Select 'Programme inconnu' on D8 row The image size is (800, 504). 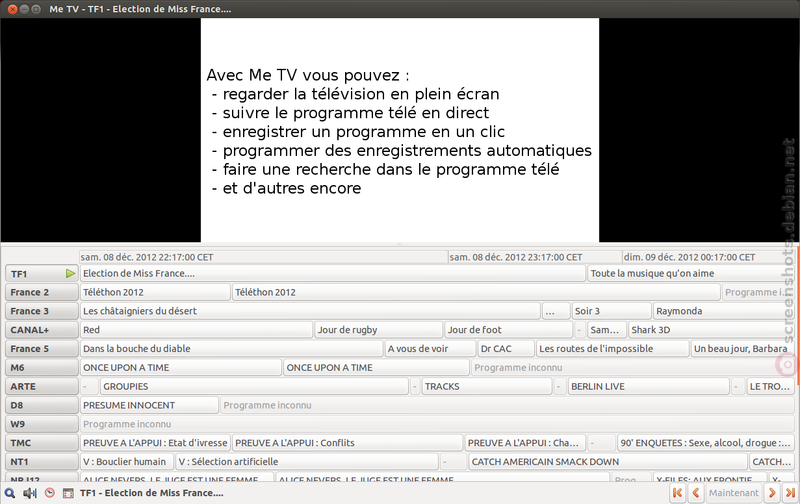[x=507, y=406]
